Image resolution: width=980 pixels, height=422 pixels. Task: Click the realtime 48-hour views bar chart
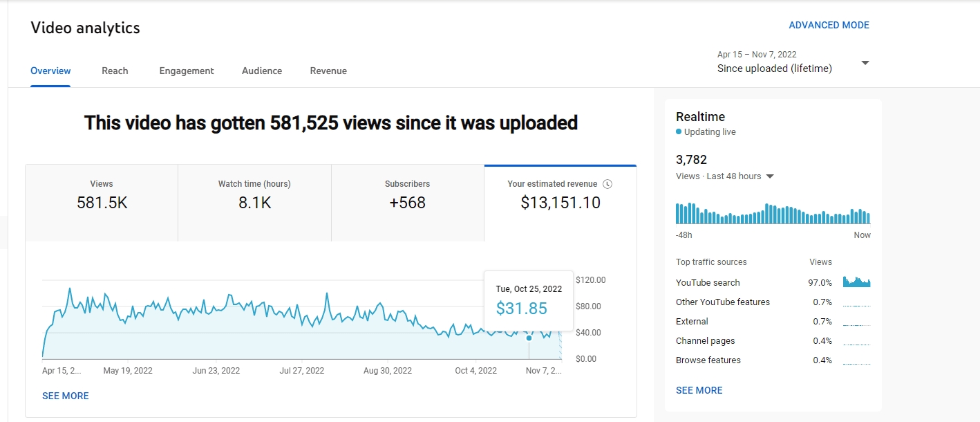pos(773,213)
